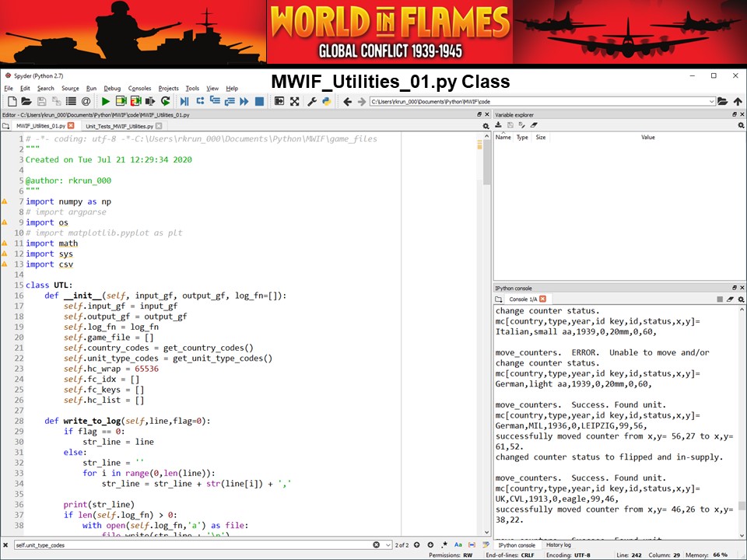Image resolution: width=747 pixels, height=560 pixels.
Task: Expand the find history dropdown
Action: (x=388, y=545)
